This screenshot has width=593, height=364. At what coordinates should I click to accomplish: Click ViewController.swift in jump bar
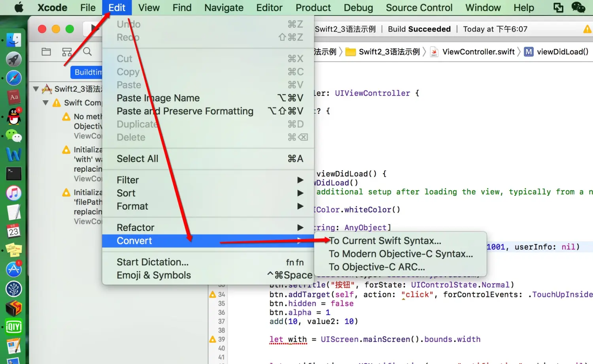472,52
